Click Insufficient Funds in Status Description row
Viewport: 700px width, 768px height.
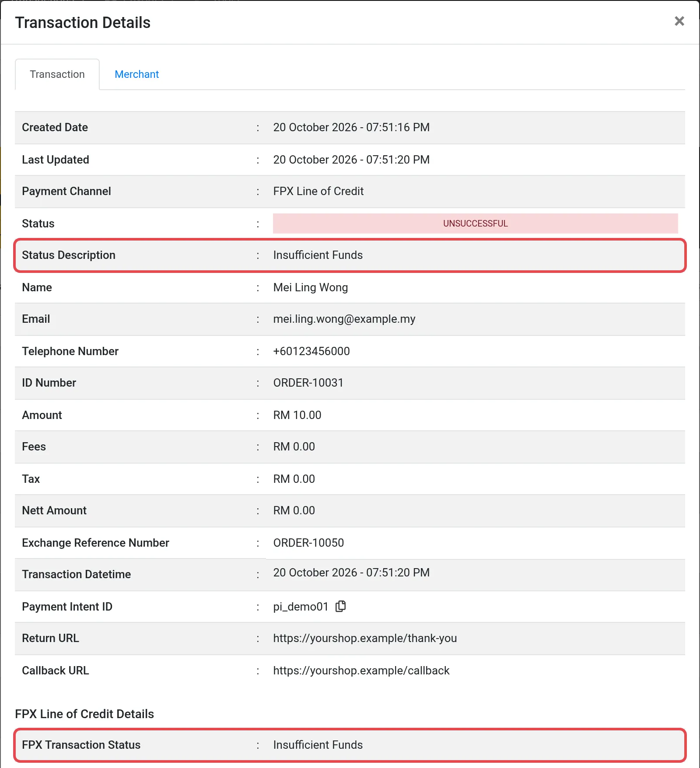click(318, 255)
